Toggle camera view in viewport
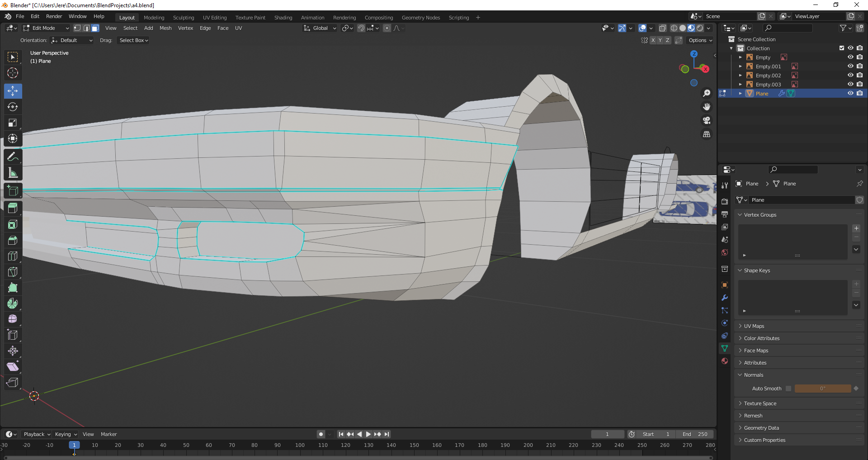Screen dimensions: 868x460 pos(707,120)
